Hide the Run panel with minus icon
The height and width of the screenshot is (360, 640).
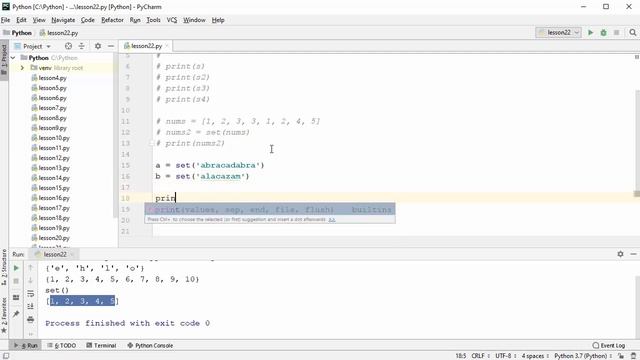click(633, 254)
